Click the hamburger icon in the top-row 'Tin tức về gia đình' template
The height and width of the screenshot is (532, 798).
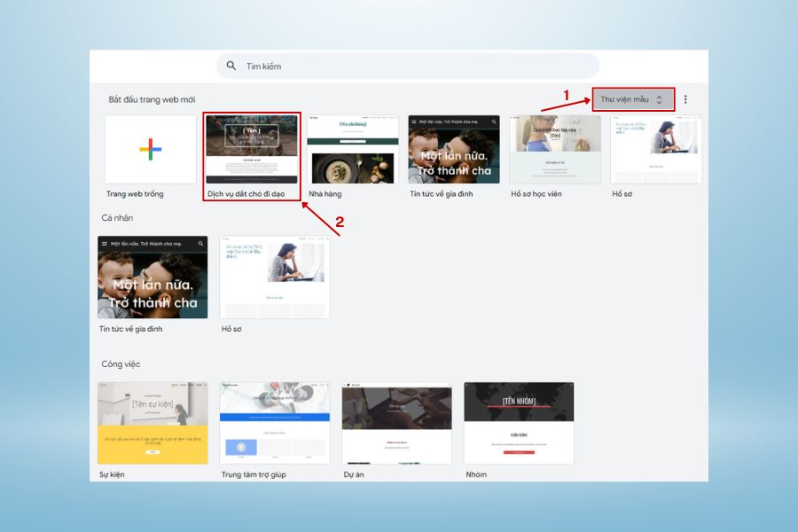point(413,121)
